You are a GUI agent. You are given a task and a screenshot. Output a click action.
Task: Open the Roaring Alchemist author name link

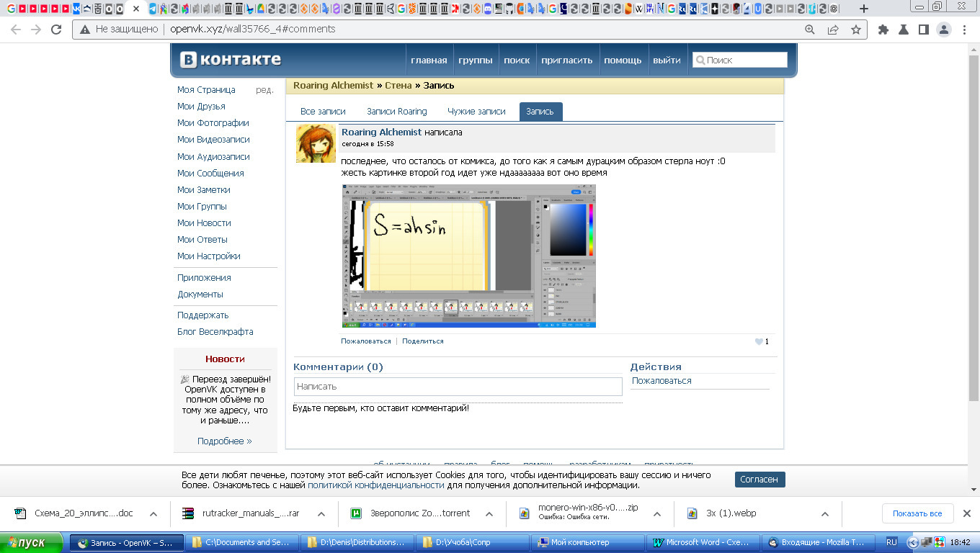point(381,132)
